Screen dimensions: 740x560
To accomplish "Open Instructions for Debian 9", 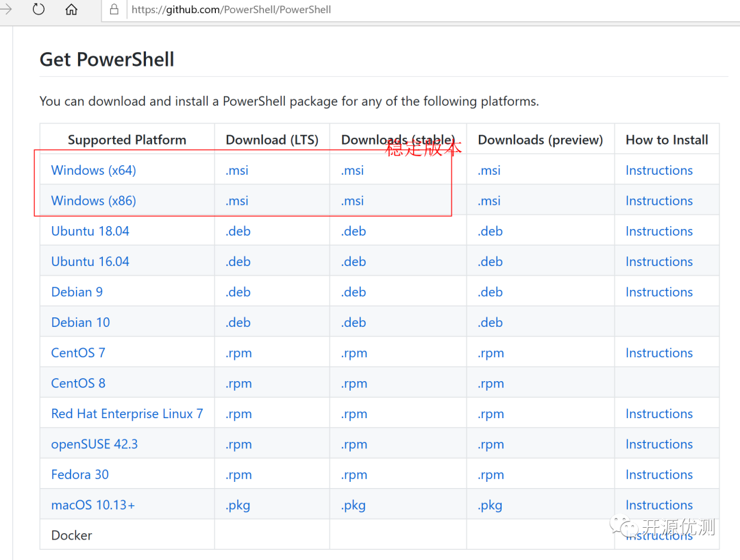I will pos(659,292).
